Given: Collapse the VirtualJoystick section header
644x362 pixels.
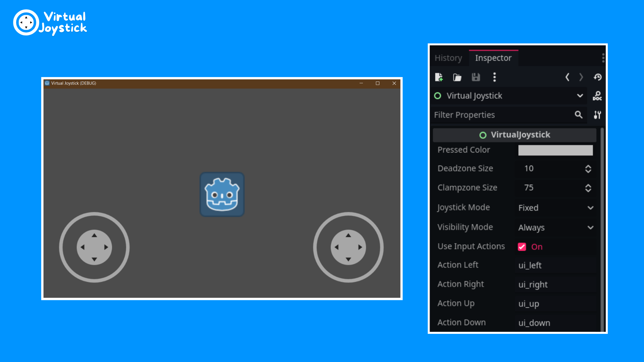Looking at the screenshot, I should point(515,135).
